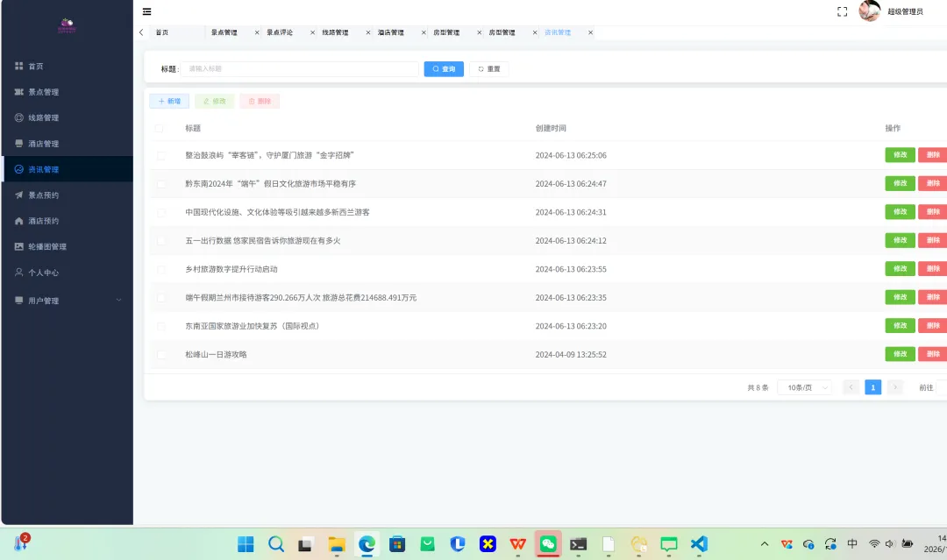Screen dimensions: 947x560
Task: Open the terminal app in taskbar
Action: [x=578, y=544]
